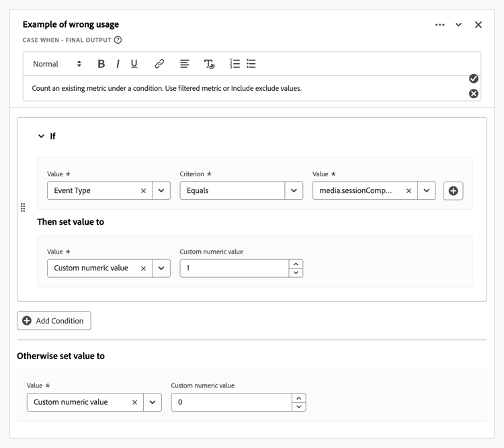Cancel description edit with X icon
Screen dimensions: 504x448
474,94
